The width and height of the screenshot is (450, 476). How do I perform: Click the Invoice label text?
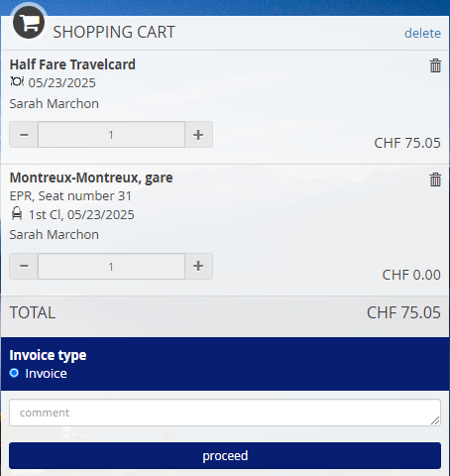[x=47, y=374]
